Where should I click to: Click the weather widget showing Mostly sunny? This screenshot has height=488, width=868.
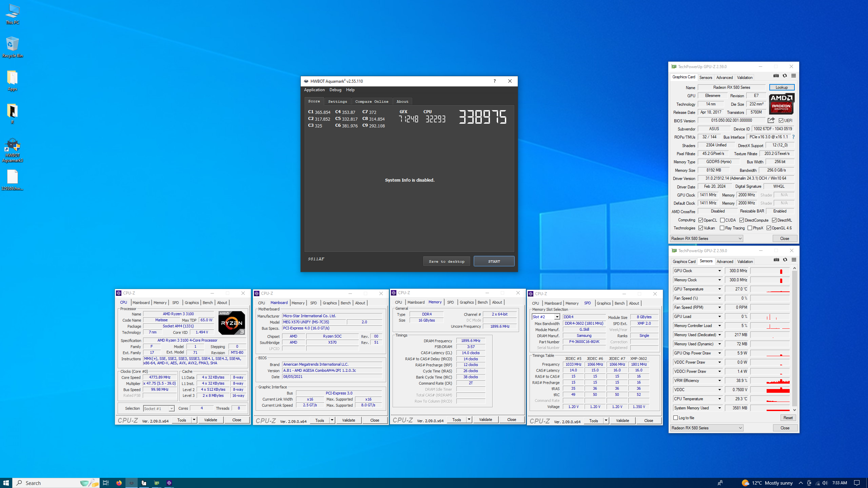pos(767,483)
